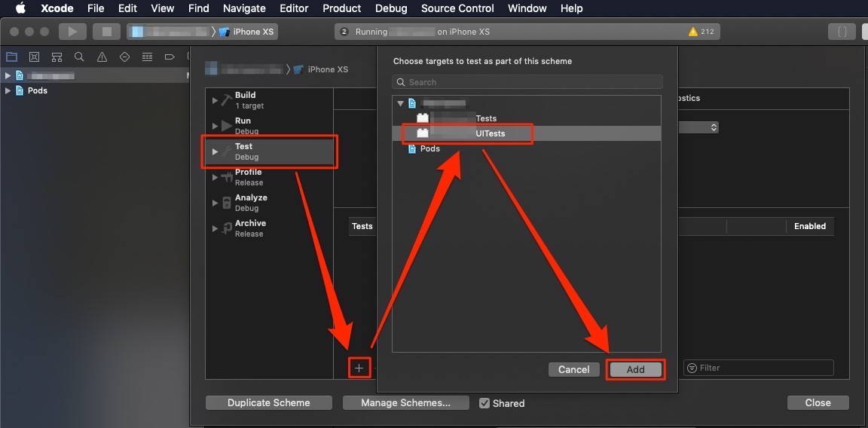This screenshot has height=428, width=868.
Task: Select the Run Debug action row
Action: 269,126
